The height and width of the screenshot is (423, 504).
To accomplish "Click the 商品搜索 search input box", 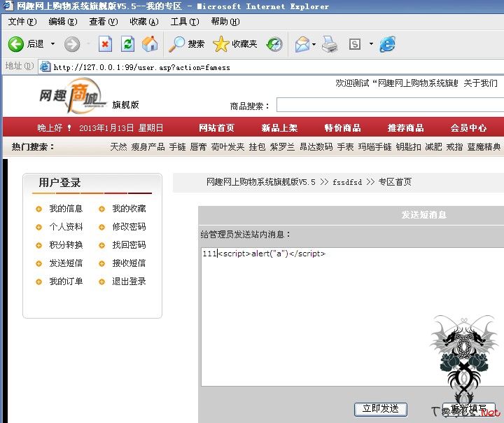I will (390, 105).
